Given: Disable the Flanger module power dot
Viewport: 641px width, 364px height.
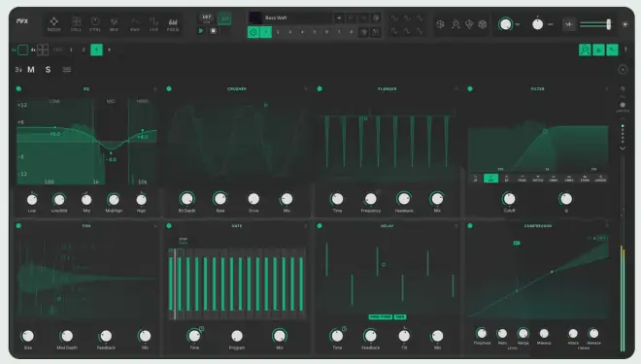Looking at the screenshot, I should [x=320, y=88].
